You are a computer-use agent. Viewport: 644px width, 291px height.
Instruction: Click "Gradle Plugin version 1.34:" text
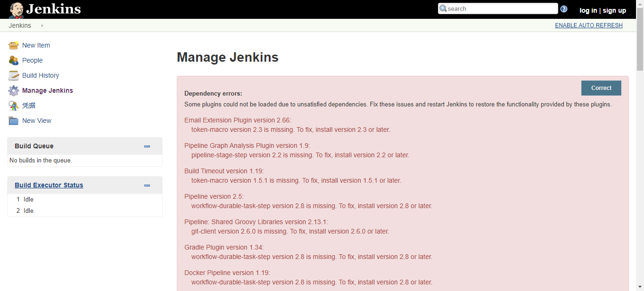pos(224,247)
